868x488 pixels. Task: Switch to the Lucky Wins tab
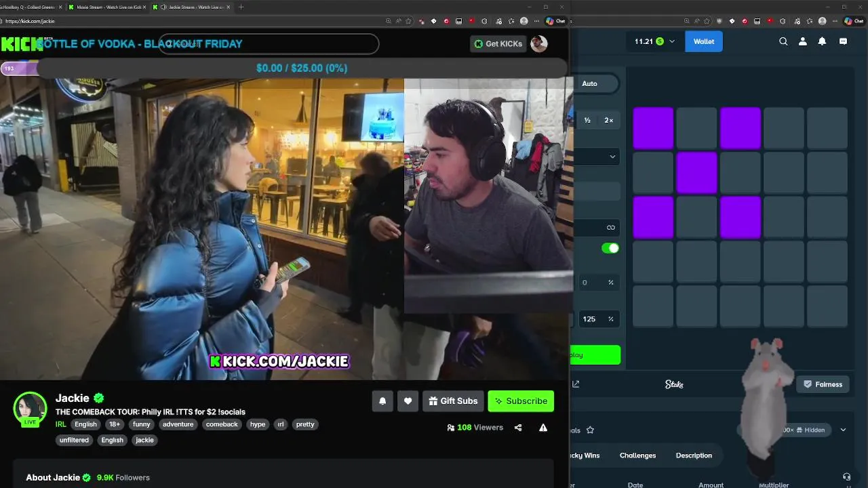point(585,455)
